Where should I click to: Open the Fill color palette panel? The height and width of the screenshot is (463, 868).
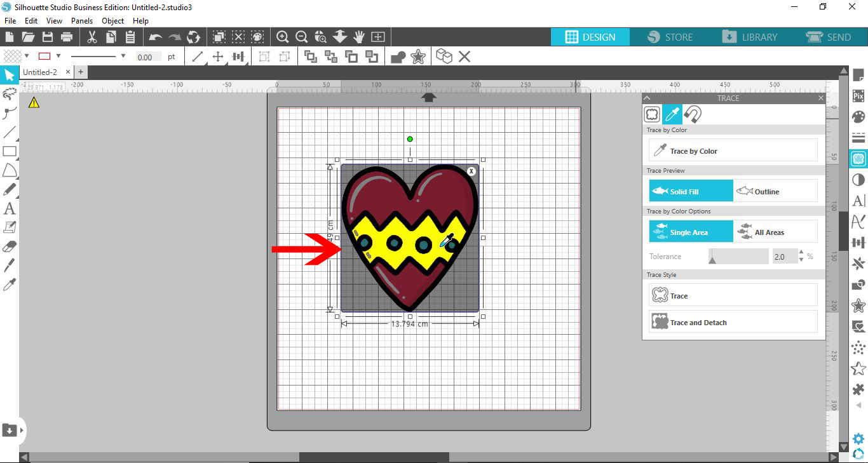pyautogui.click(x=858, y=117)
